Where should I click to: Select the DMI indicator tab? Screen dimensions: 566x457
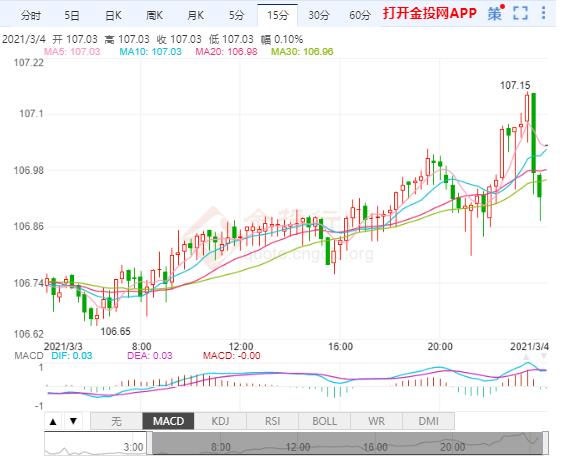(x=428, y=421)
